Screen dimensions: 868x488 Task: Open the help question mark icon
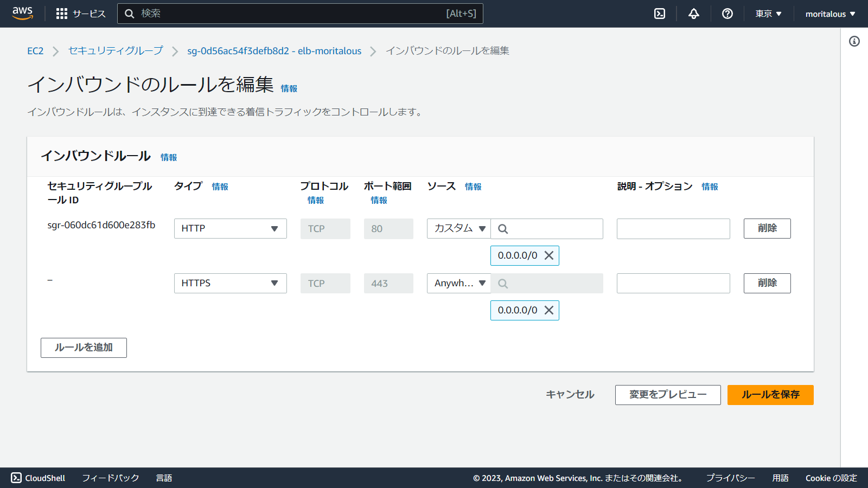727,13
